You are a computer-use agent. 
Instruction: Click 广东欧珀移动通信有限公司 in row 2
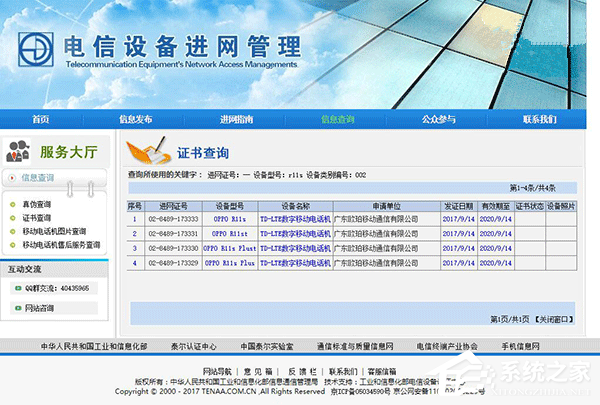tap(376, 234)
